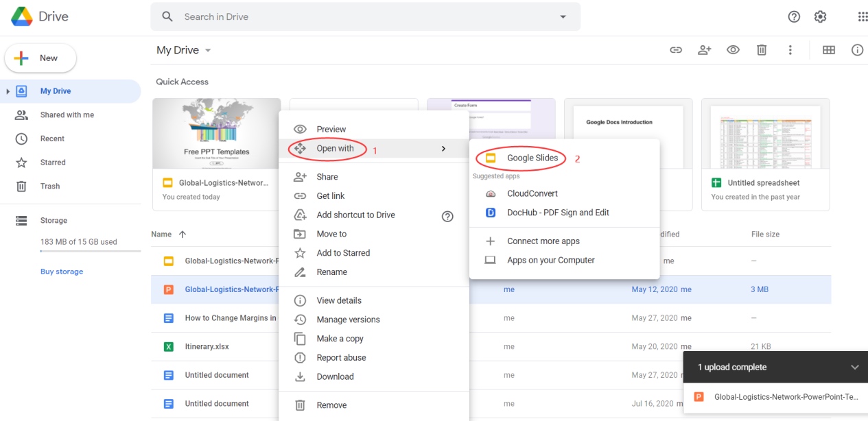Viewport: 868px width, 421px height.
Task: Select Rename from context menu
Action: [x=374, y=272]
